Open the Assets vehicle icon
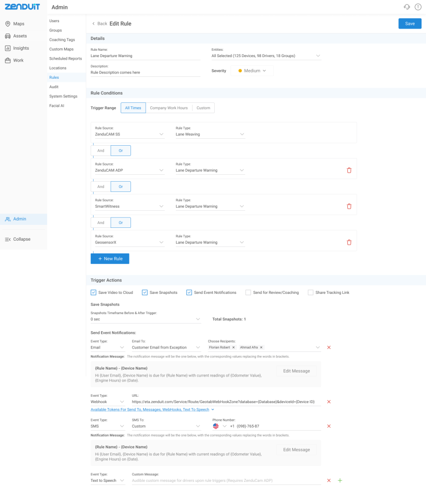The height and width of the screenshot is (504, 426). [8, 36]
